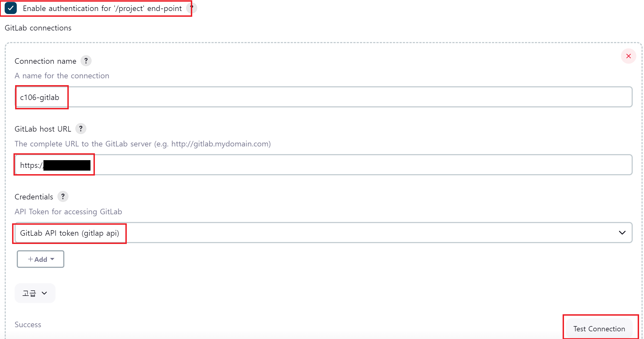
Task: Show help for Connection name
Action: click(86, 61)
